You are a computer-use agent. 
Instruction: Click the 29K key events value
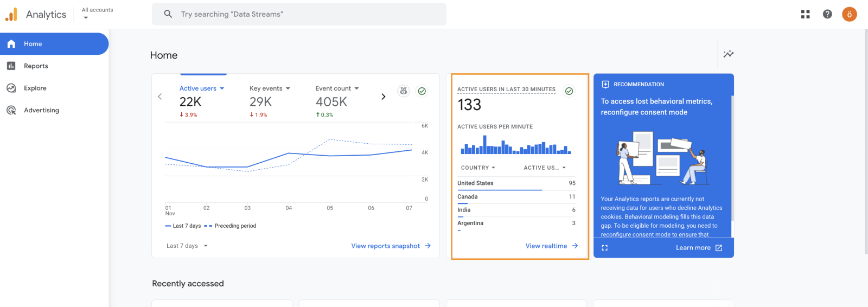coord(260,102)
